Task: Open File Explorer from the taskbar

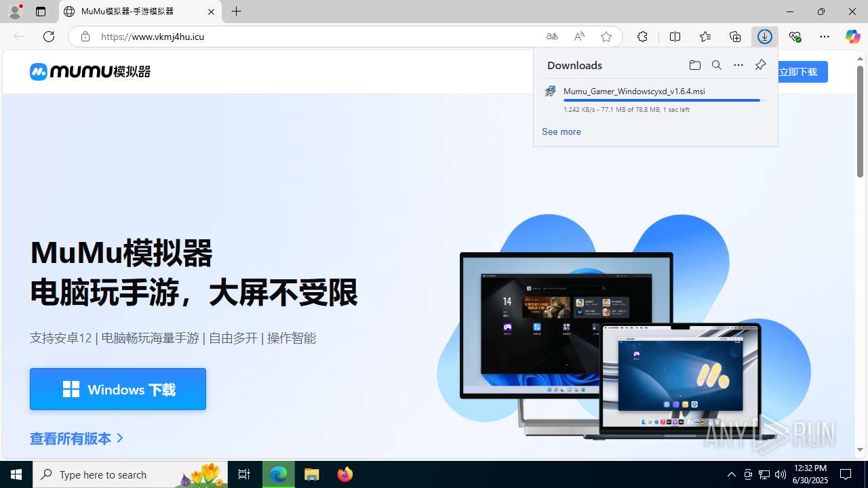Action: [x=312, y=474]
